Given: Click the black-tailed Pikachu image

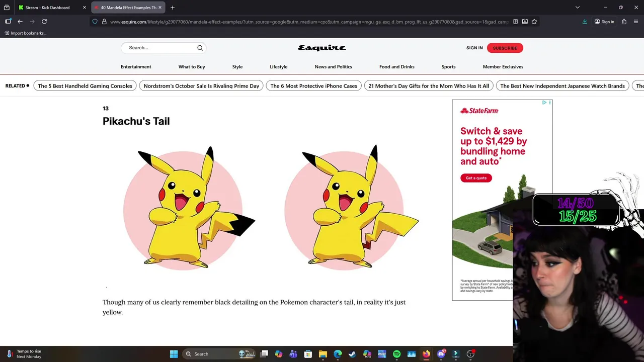Looking at the screenshot, I should [189, 208].
